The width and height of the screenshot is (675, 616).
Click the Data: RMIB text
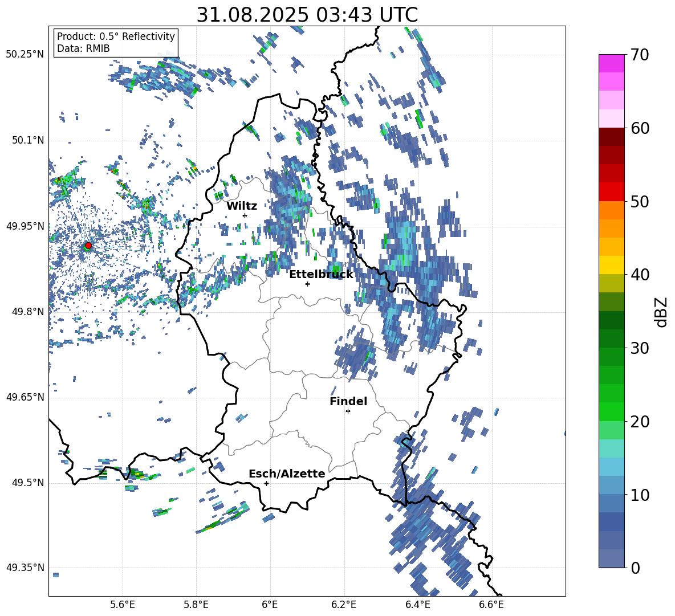click(83, 48)
